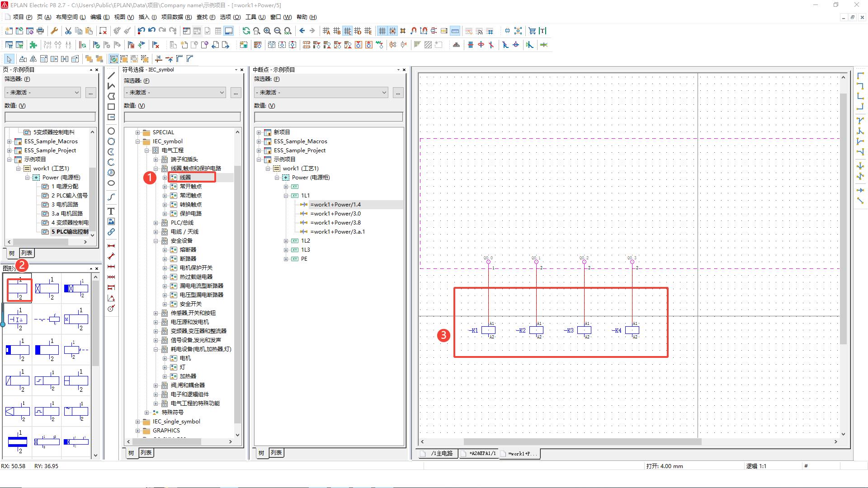Expand the 熔断器 tree node

[165, 250]
